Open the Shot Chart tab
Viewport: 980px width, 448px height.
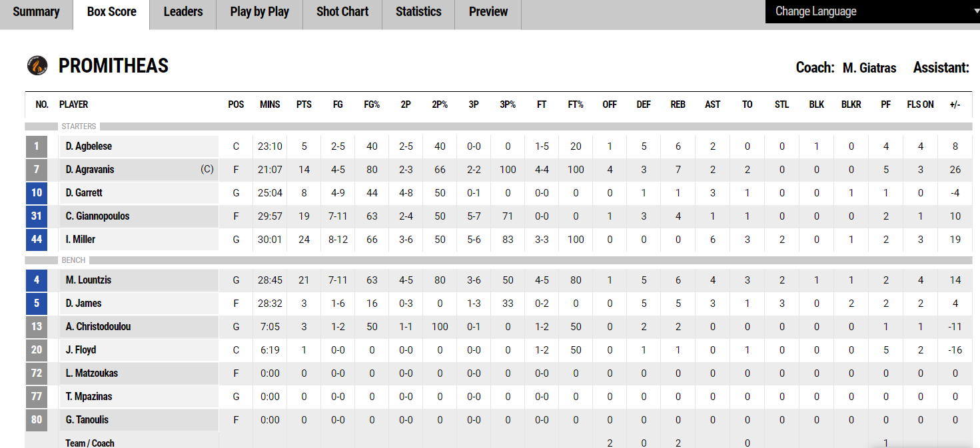[x=342, y=12]
